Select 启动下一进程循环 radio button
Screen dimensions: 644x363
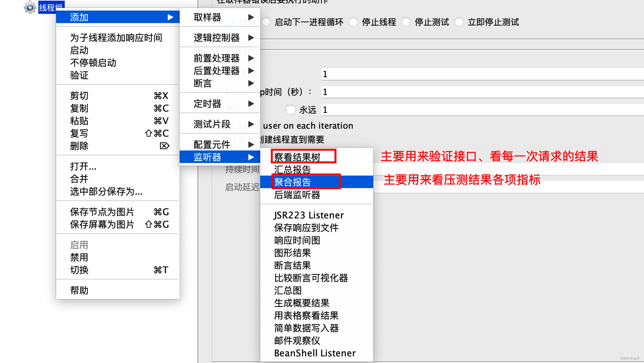pos(267,22)
